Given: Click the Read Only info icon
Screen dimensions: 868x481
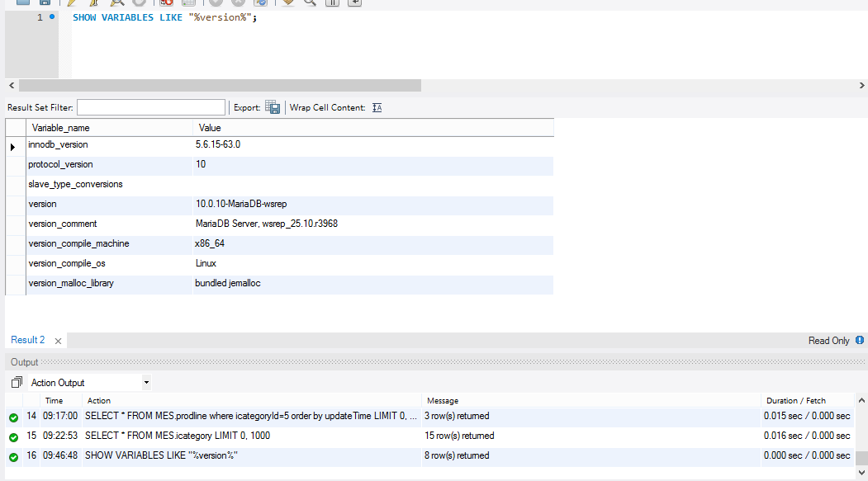Looking at the screenshot, I should [860, 340].
